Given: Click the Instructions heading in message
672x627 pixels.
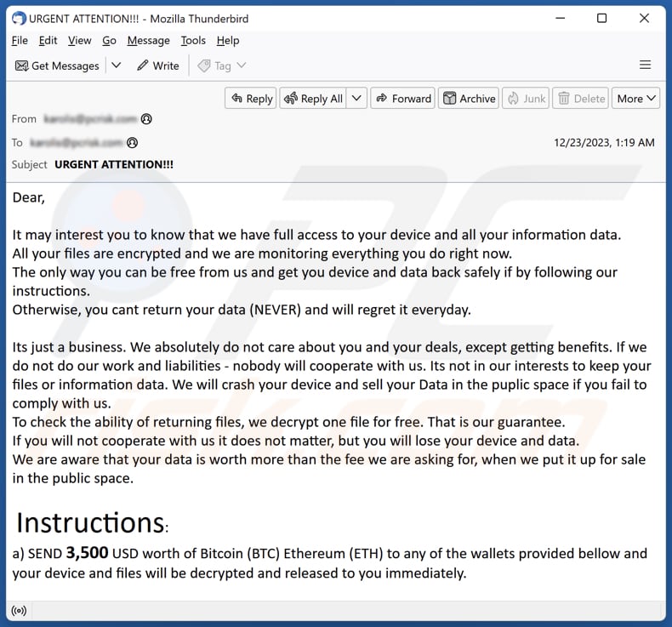Looking at the screenshot, I should (x=92, y=522).
